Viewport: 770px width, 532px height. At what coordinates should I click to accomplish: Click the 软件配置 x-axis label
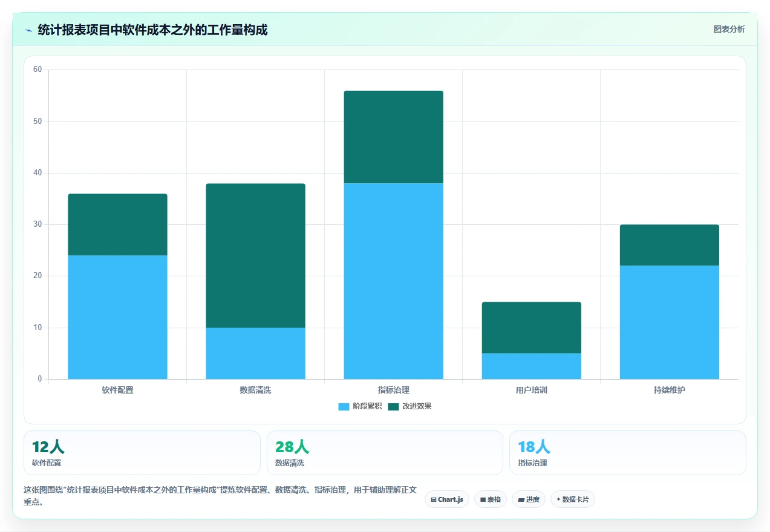117,390
